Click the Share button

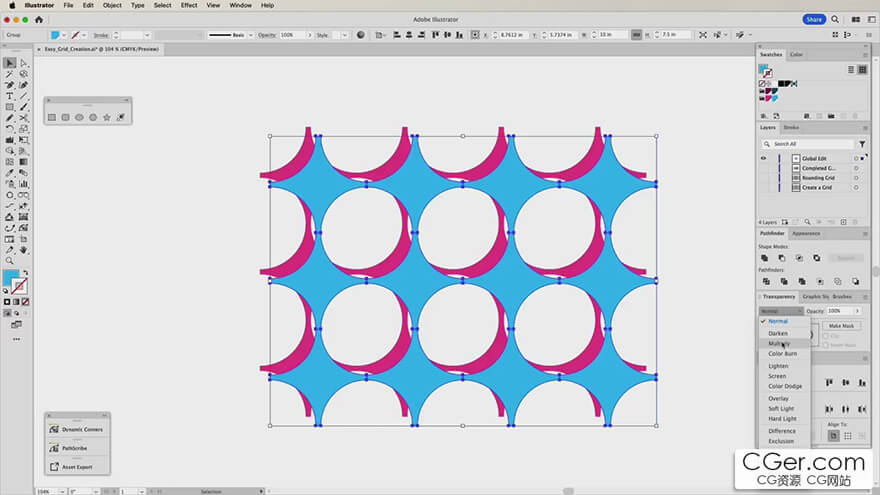pyautogui.click(x=814, y=19)
